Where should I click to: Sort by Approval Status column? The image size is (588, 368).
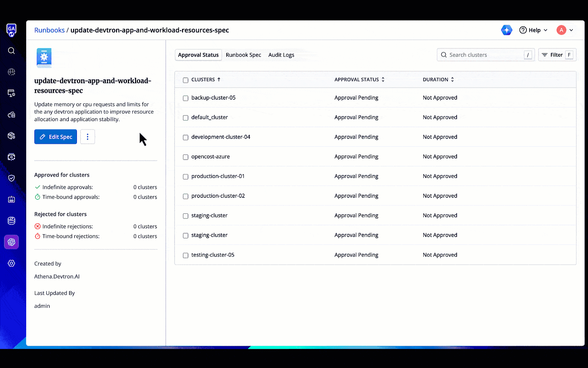click(359, 79)
